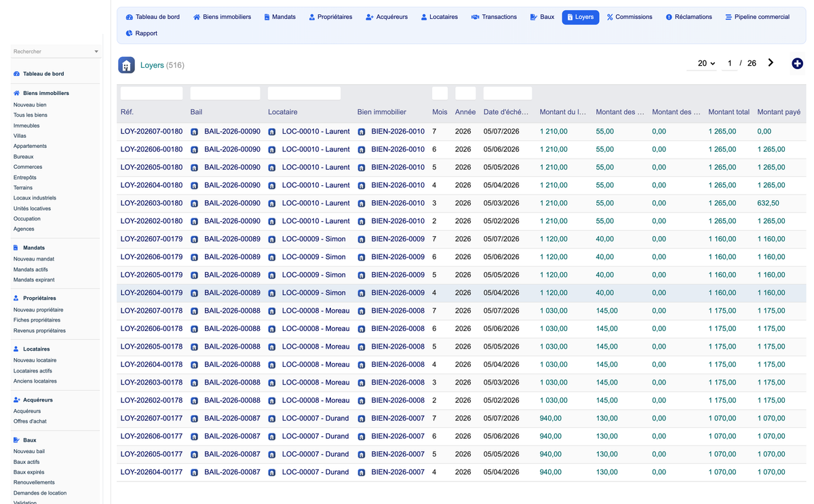Open Offres d'achat in sidebar
The width and height of the screenshot is (814, 504).
(x=30, y=422)
